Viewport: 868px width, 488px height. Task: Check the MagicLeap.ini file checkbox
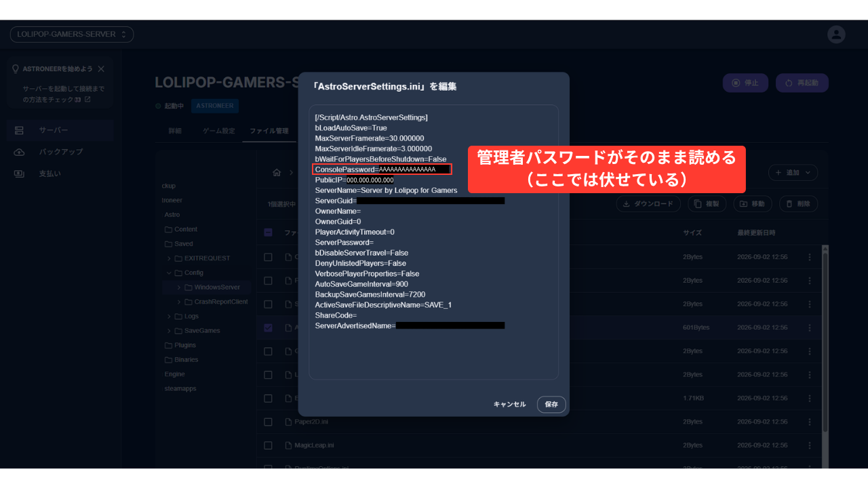coord(268,445)
